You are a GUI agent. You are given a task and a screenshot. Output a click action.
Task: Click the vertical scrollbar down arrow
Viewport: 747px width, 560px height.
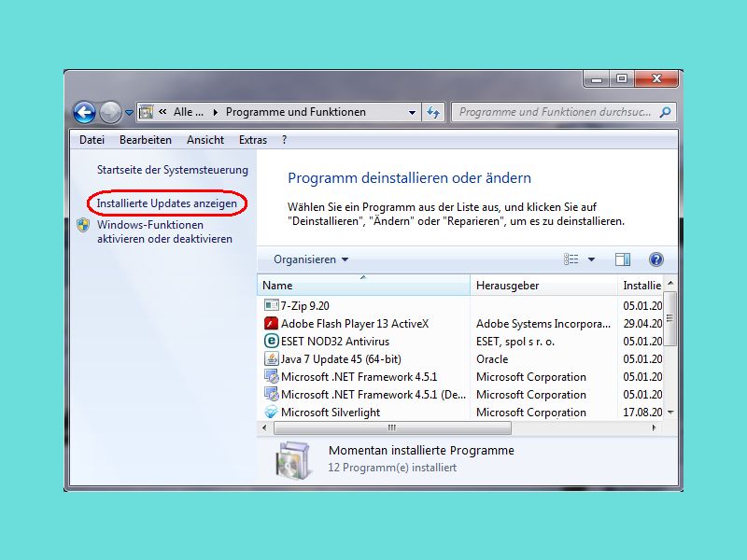click(670, 413)
